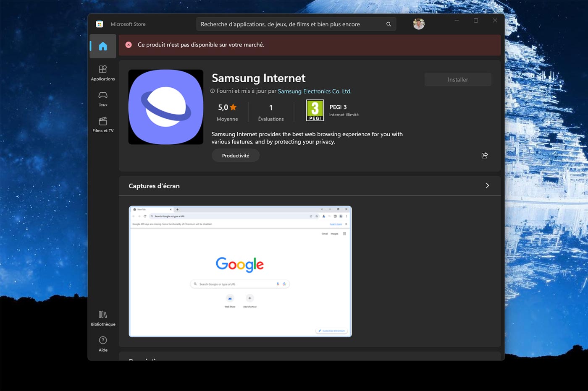Viewport: 588px width, 391px height.
Task: Click the app description text
Action: tap(307, 138)
